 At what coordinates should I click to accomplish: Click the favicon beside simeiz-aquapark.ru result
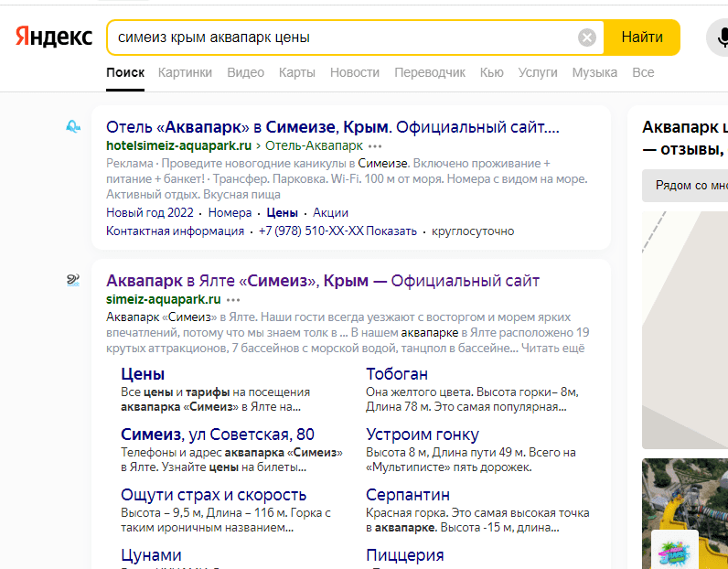click(73, 281)
